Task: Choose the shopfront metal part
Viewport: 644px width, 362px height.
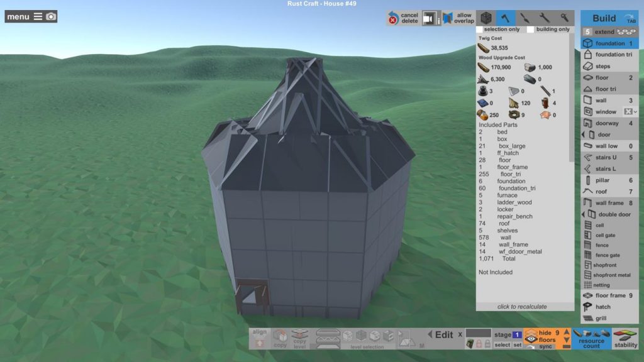Action: [x=609, y=275]
